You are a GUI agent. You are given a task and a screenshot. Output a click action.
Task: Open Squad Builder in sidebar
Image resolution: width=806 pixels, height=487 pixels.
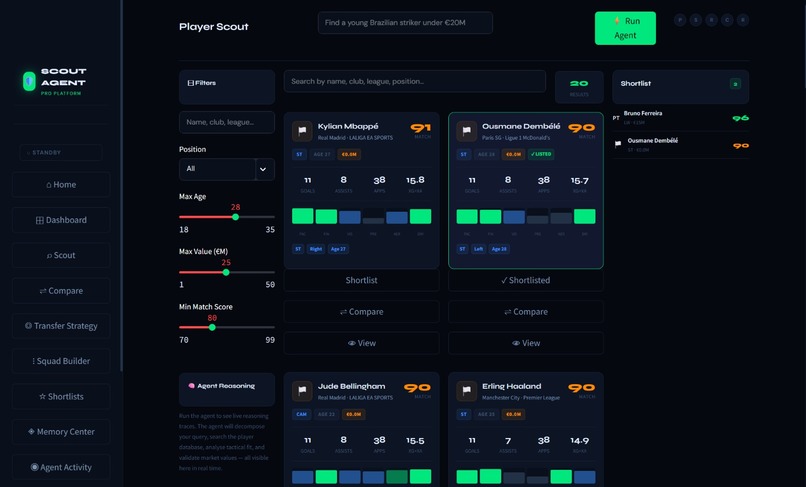click(x=61, y=361)
